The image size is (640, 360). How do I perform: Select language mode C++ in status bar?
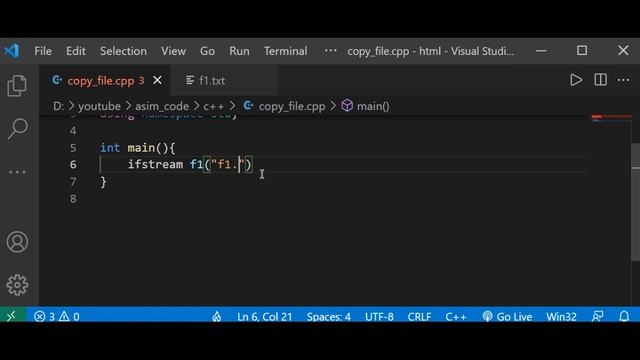coord(456,316)
